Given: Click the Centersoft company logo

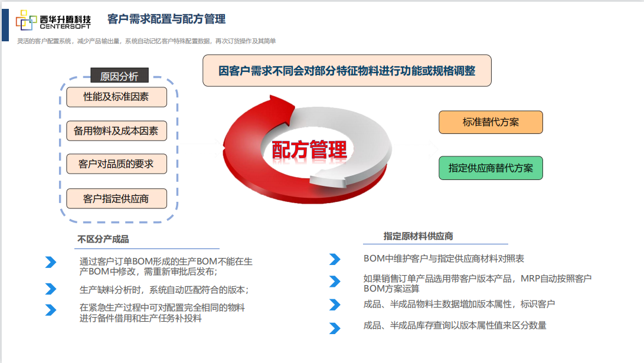Looking at the screenshot, I should [53, 19].
